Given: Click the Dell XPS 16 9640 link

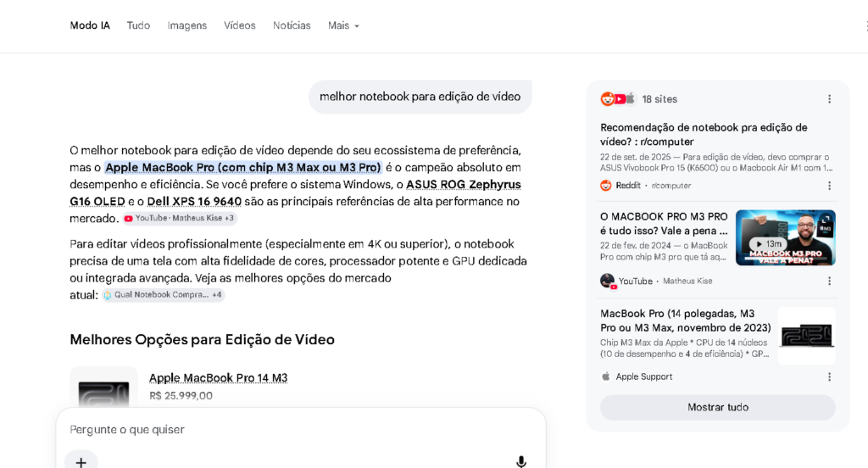Looking at the screenshot, I should point(194,202).
